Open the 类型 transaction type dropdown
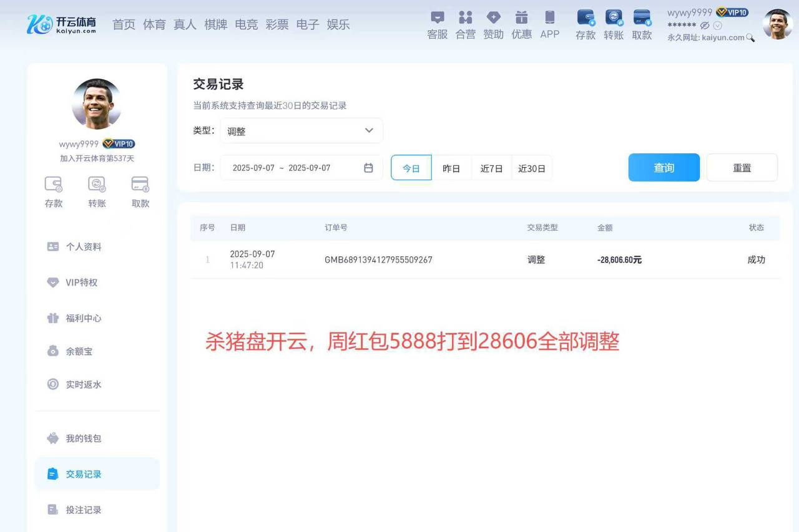This screenshot has height=532, width=799. pyautogui.click(x=301, y=130)
